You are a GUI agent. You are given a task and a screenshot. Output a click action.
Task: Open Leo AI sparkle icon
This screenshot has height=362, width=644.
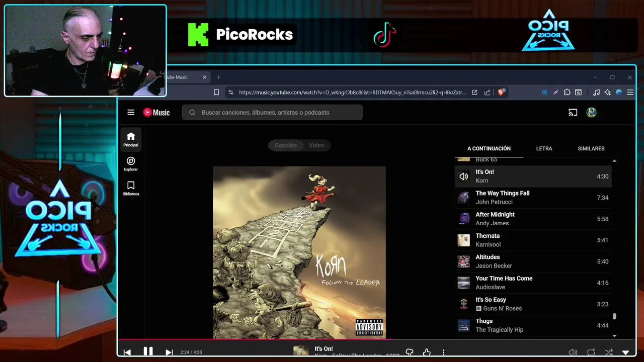pos(608,93)
